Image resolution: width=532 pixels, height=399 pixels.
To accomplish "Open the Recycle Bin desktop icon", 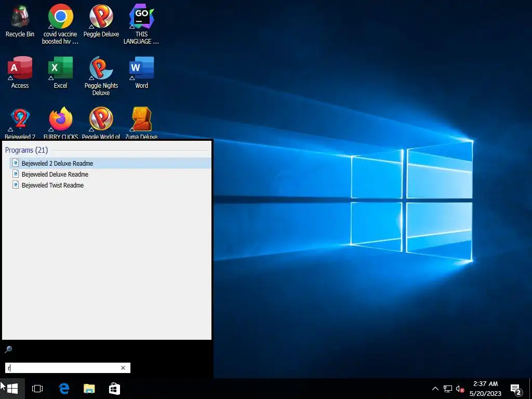I will (x=20, y=20).
